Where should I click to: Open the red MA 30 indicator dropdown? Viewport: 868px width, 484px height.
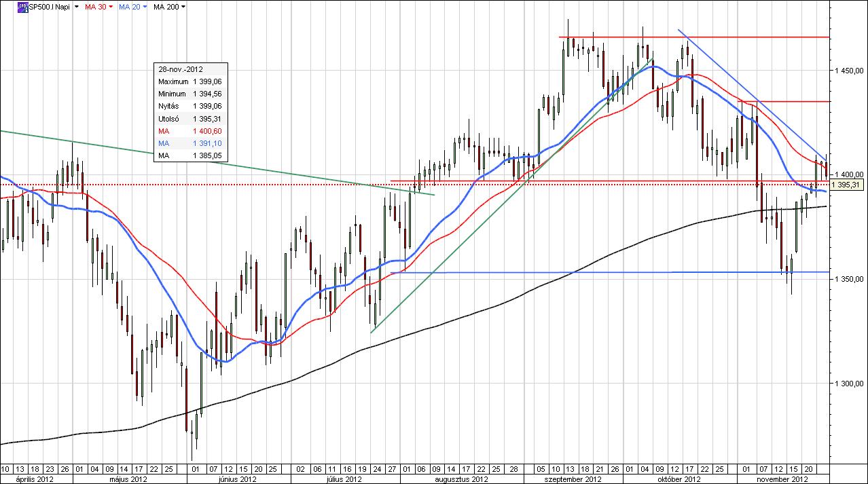(111, 6)
